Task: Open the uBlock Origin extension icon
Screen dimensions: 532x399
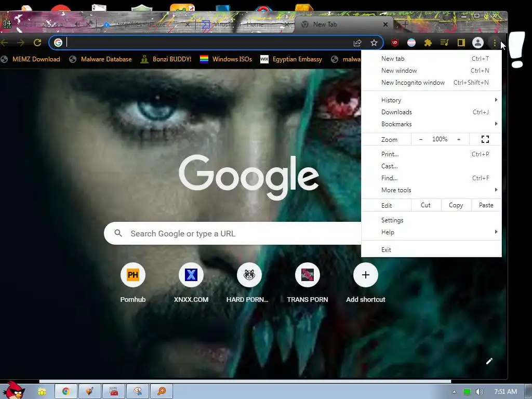Action: click(395, 43)
